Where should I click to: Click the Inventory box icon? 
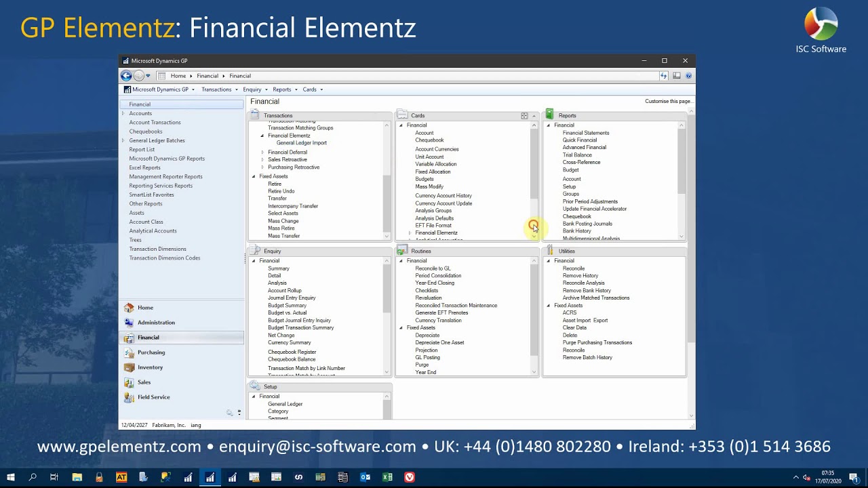[129, 367]
